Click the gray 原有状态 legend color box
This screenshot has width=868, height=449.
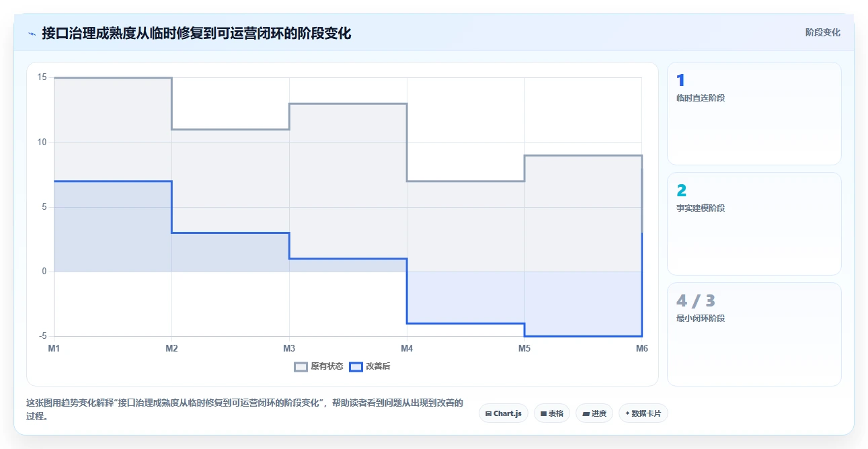(301, 366)
